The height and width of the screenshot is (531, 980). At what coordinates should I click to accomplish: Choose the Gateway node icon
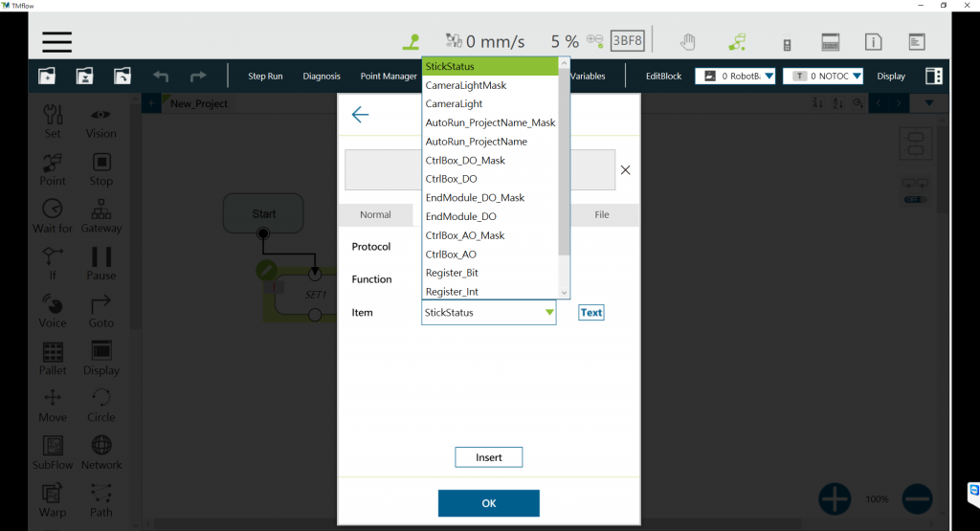[x=100, y=216]
